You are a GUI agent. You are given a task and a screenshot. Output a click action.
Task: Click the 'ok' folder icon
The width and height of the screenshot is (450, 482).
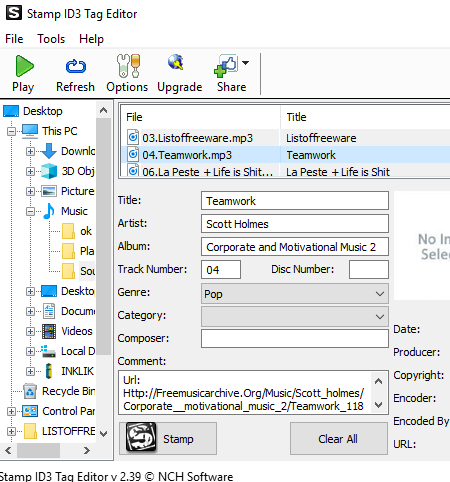pyautogui.click(x=68, y=231)
